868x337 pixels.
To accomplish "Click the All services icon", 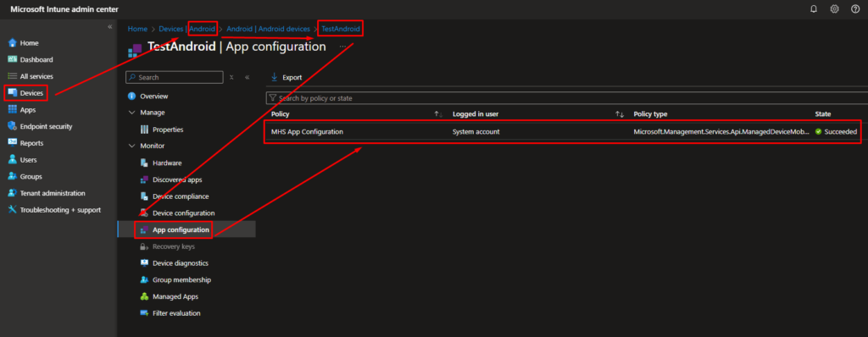I will [12, 76].
